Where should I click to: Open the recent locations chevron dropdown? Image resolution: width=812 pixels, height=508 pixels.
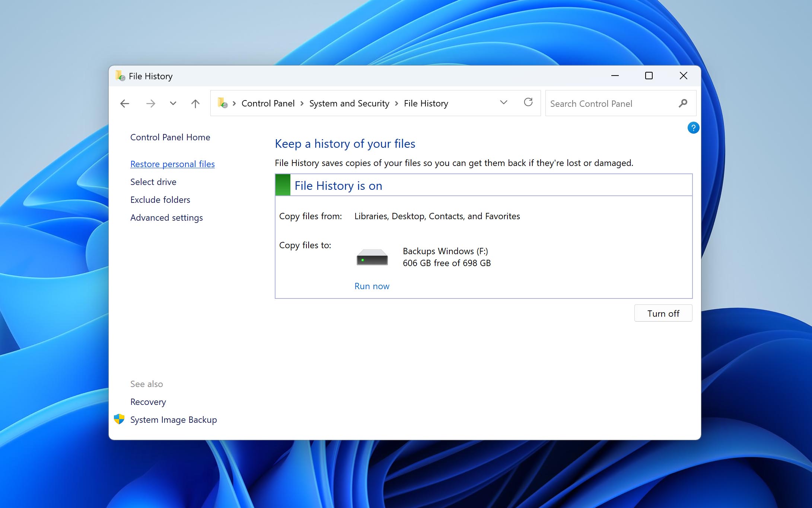pos(173,103)
